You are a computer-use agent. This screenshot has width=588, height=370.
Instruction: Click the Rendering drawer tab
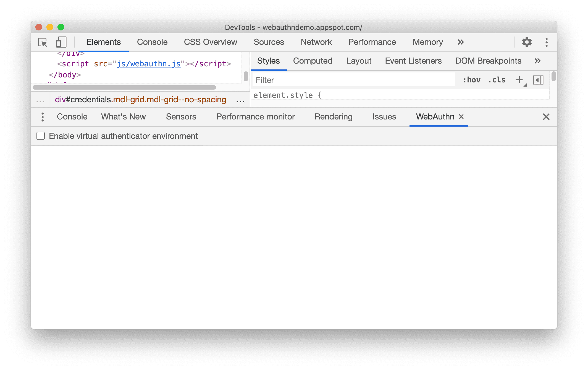click(334, 116)
